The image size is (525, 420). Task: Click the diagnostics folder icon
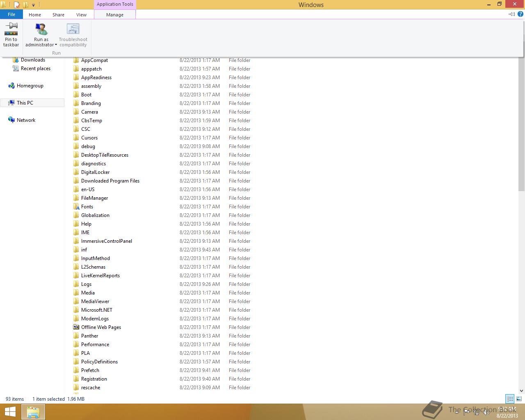[76, 163]
